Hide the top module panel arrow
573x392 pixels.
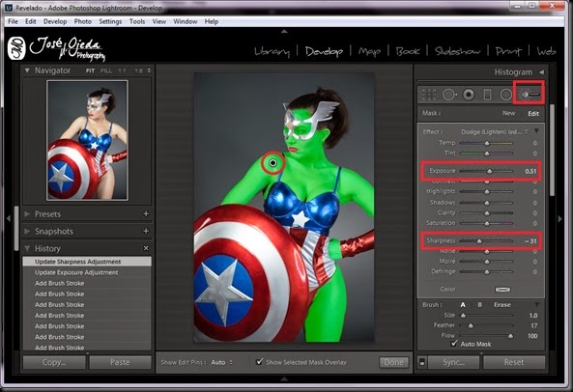(284, 32)
